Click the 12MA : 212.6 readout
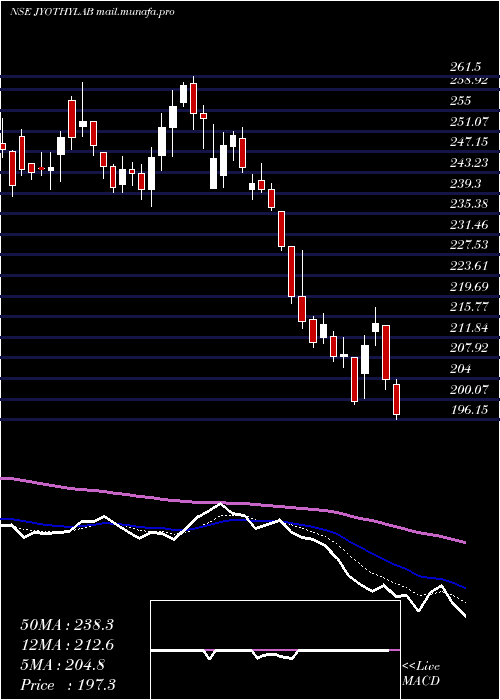 pos(67,645)
